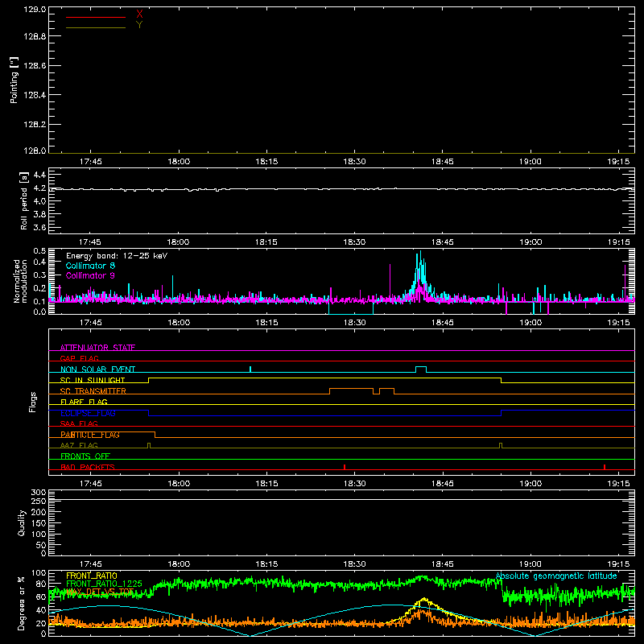Viewport: 644px width, 644px height.
Task: Click the AAZ_FLAG label
Action: [79, 445]
